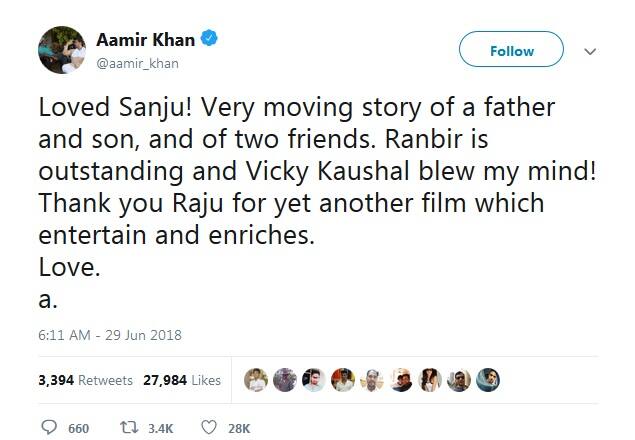Open the seventh liker avatar in the row

[x=430, y=380]
